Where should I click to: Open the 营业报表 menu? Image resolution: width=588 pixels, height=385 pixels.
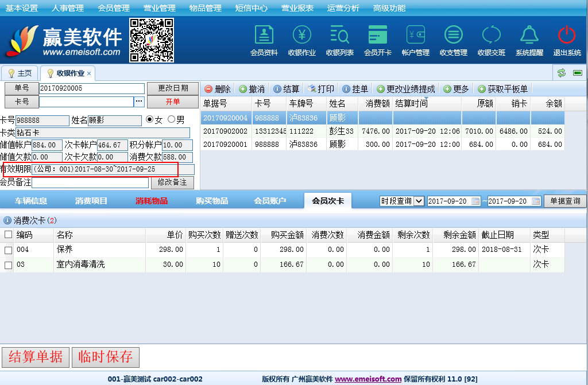(297, 8)
